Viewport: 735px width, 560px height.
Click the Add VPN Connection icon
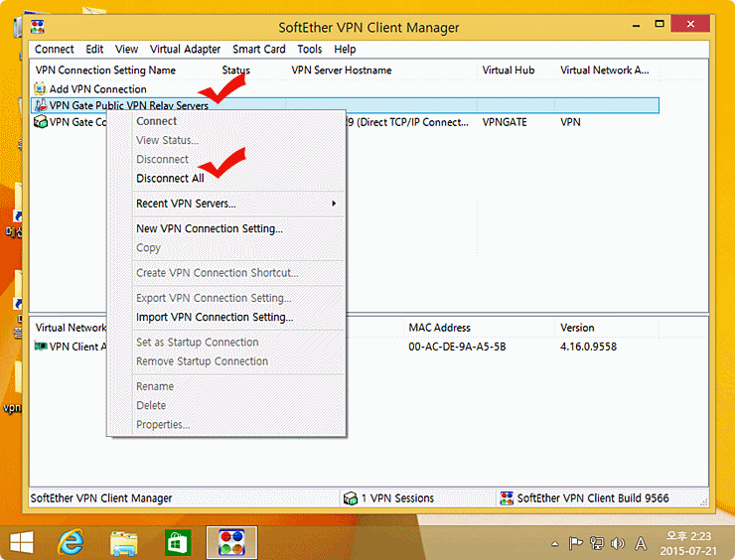41,88
